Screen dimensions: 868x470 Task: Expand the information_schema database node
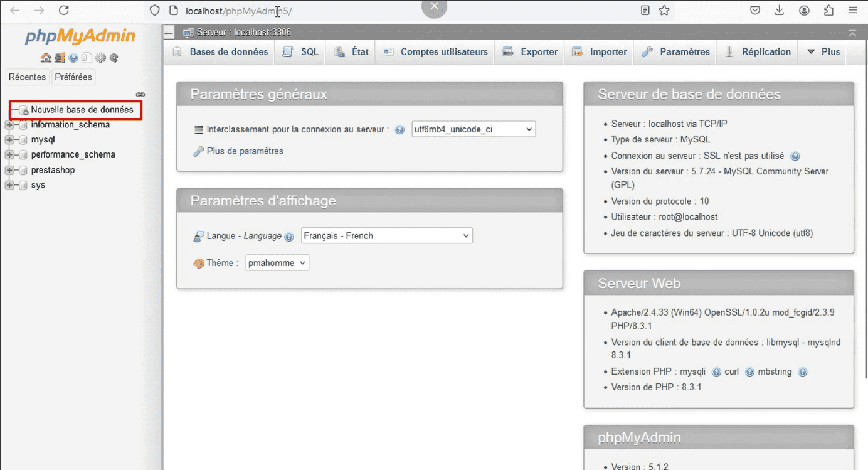pos(9,125)
